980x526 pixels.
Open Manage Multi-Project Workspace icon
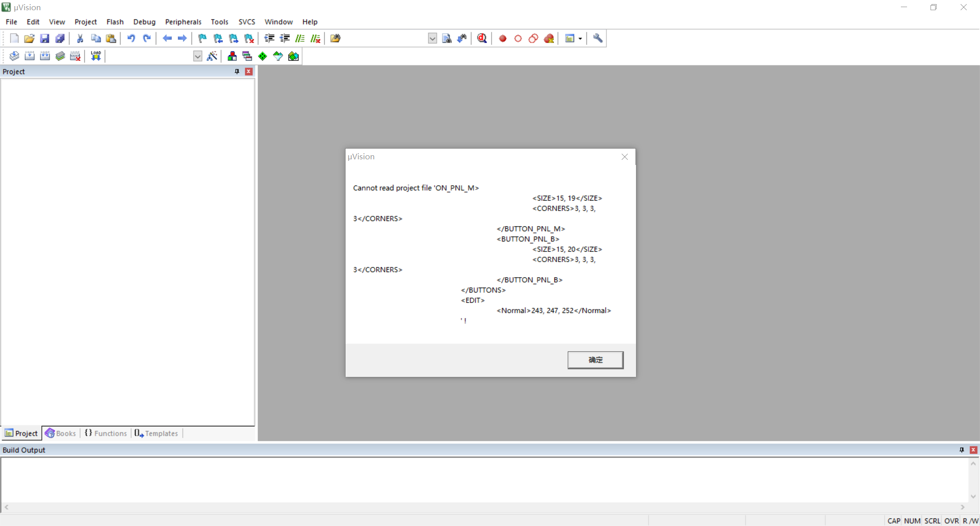click(x=248, y=56)
